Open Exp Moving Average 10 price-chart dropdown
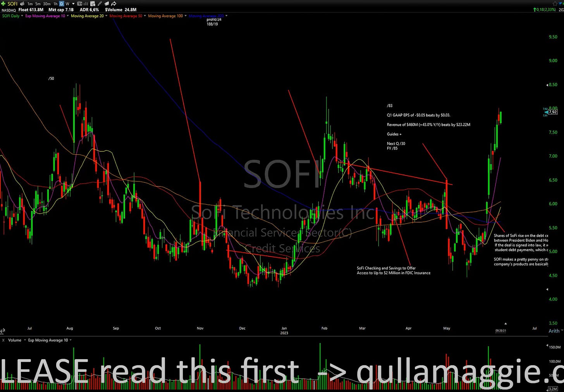564x392 pixels. pyautogui.click(x=68, y=16)
